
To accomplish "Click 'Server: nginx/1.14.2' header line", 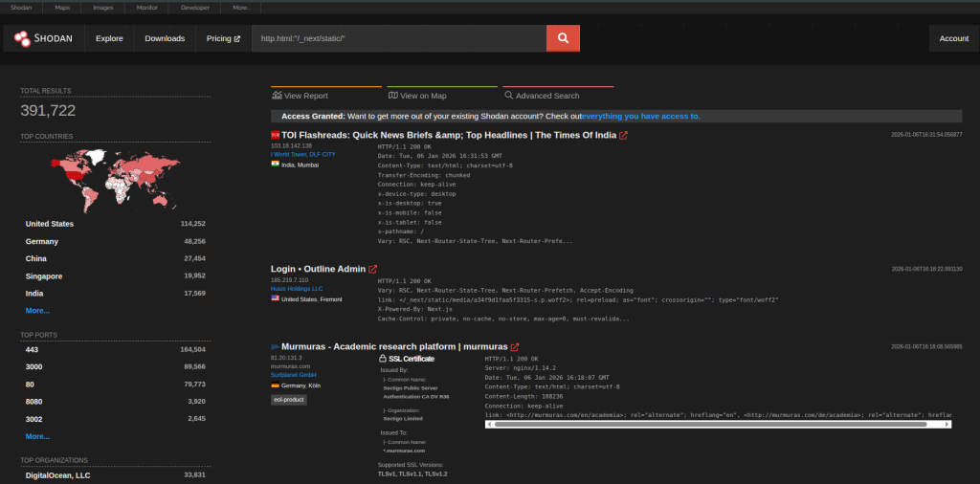I will coord(520,368).
